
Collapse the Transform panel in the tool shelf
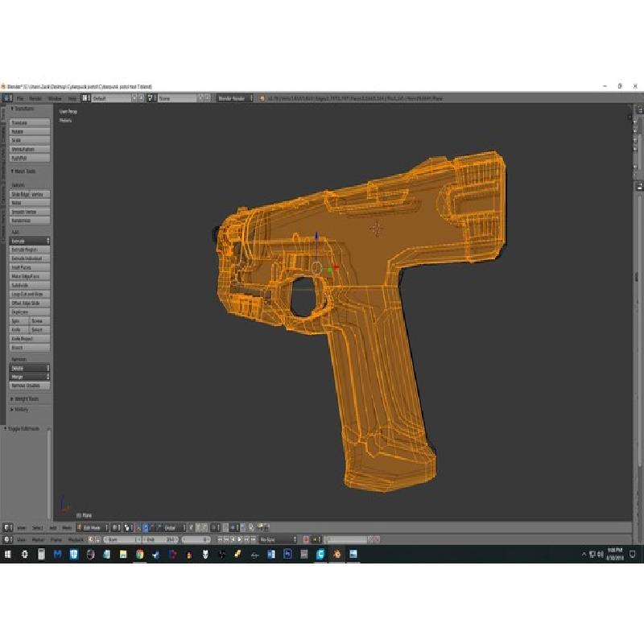point(24,108)
